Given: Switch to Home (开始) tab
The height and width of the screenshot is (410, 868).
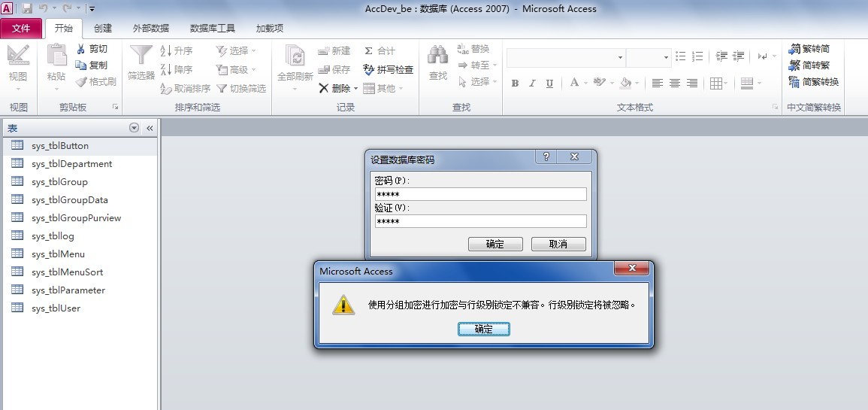Looking at the screenshot, I should coord(64,29).
